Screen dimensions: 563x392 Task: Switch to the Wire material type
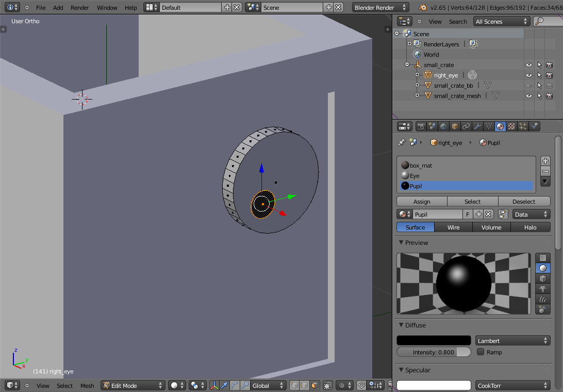453,227
